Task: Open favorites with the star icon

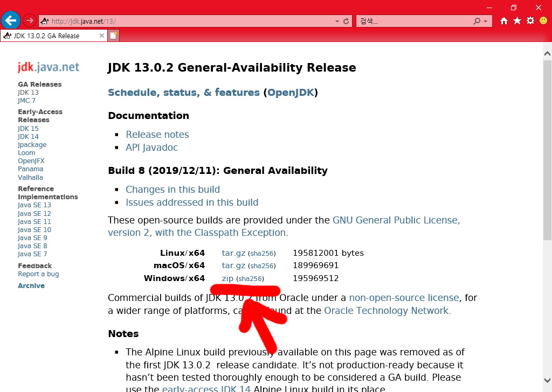Action: tap(517, 21)
